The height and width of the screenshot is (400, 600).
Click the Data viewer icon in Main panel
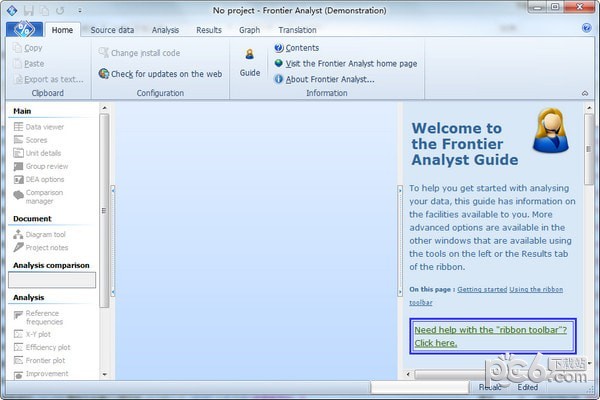coord(18,127)
